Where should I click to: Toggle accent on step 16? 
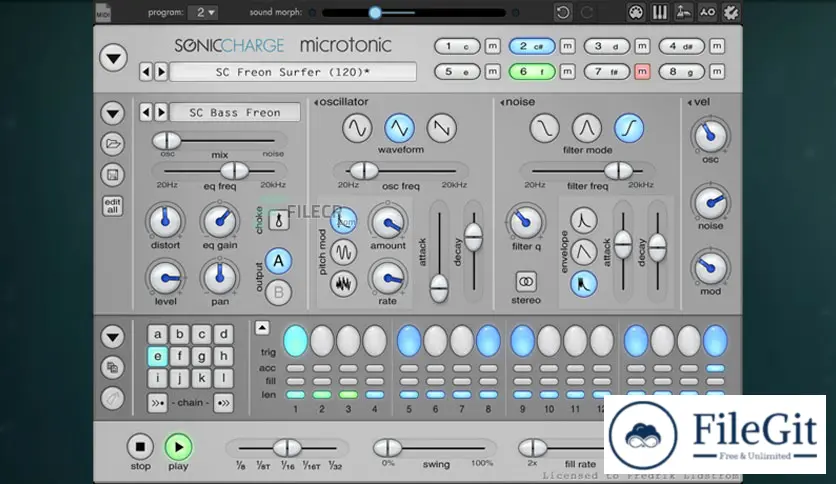point(715,368)
